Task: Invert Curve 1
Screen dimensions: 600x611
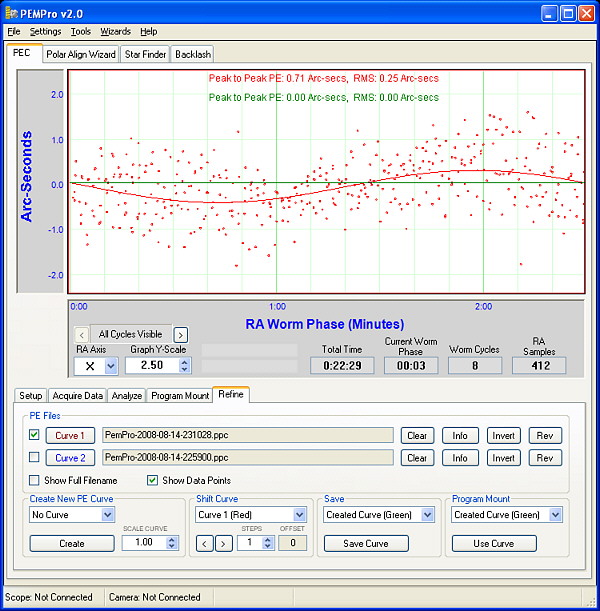Action: coord(504,435)
